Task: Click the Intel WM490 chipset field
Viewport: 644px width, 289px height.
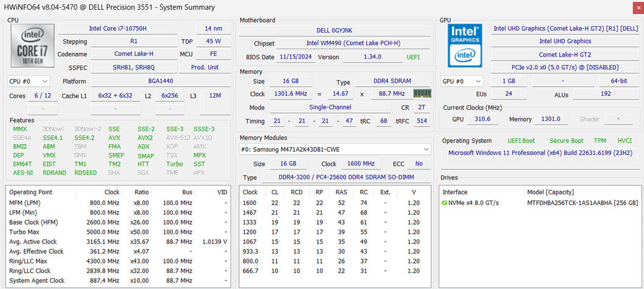Action: (x=353, y=44)
